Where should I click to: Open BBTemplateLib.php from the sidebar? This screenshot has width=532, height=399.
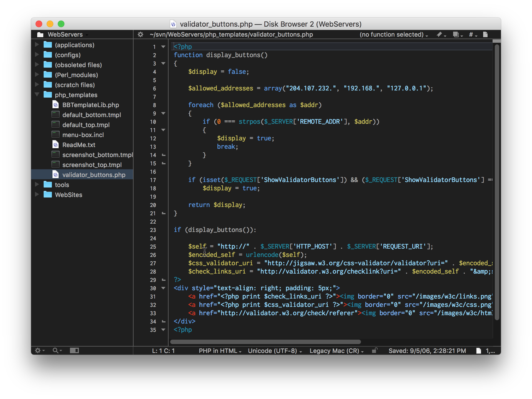coord(91,105)
